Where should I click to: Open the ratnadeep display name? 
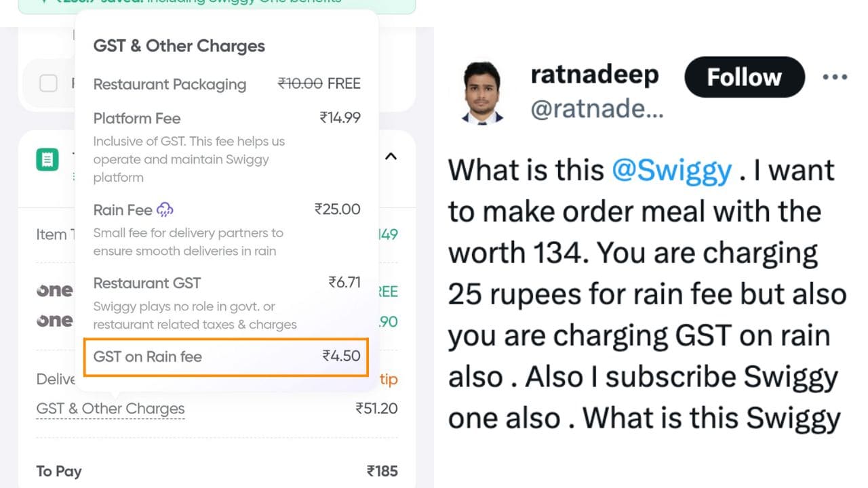click(x=594, y=75)
